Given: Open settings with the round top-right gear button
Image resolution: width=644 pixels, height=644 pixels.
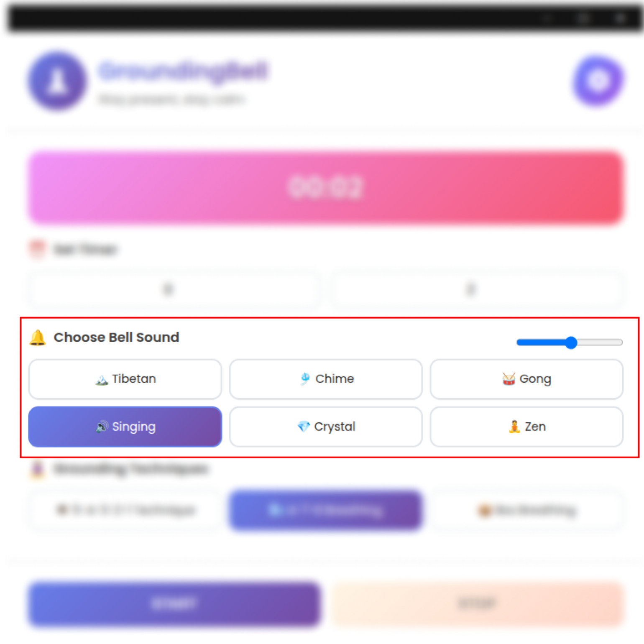Looking at the screenshot, I should pyautogui.click(x=598, y=80).
